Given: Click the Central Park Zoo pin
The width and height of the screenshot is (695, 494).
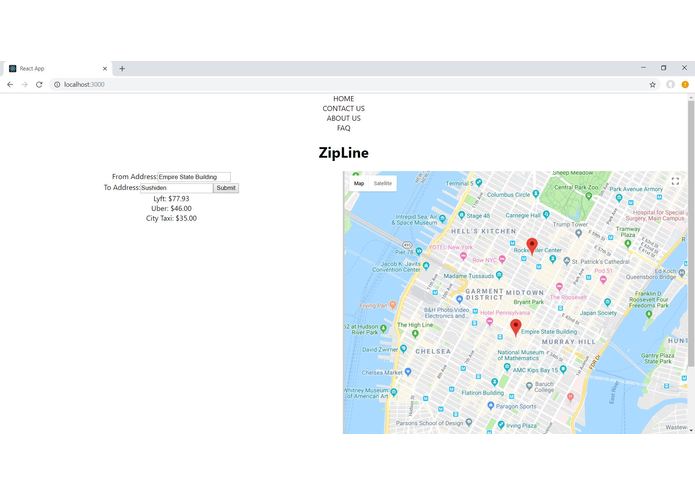Looking at the screenshot, I should (x=589, y=195).
